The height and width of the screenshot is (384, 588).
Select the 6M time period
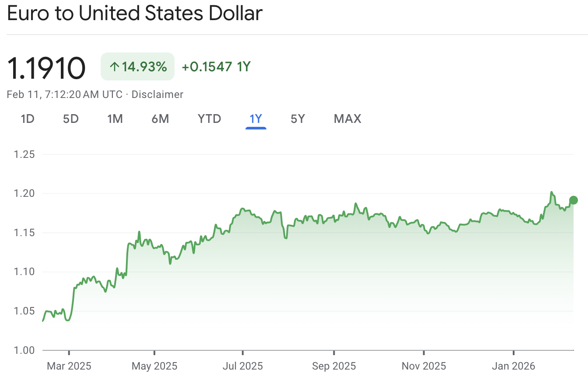pos(160,119)
